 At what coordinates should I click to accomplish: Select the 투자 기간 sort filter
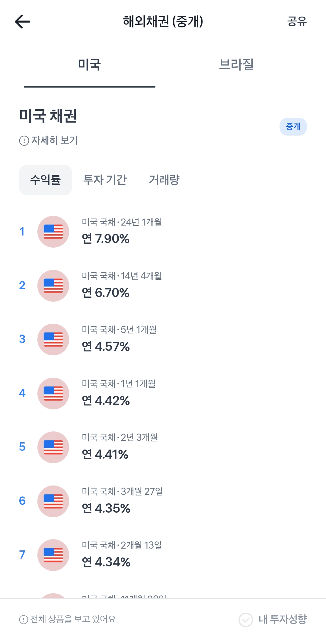105,180
